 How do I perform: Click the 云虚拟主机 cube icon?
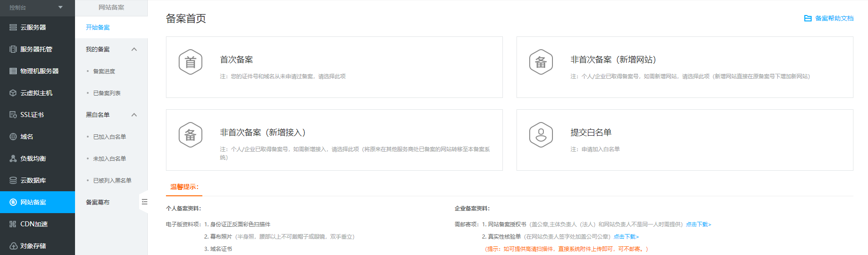pos(13,93)
